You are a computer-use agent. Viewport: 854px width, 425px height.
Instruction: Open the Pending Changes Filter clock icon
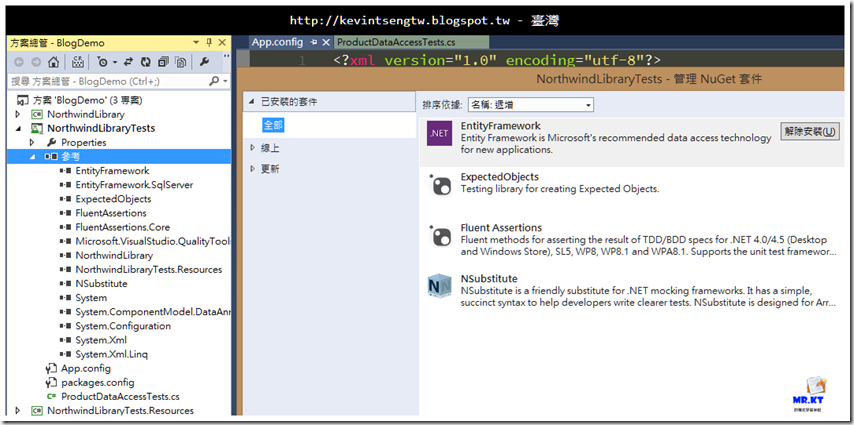pyautogui.click(x=102, y=62)
